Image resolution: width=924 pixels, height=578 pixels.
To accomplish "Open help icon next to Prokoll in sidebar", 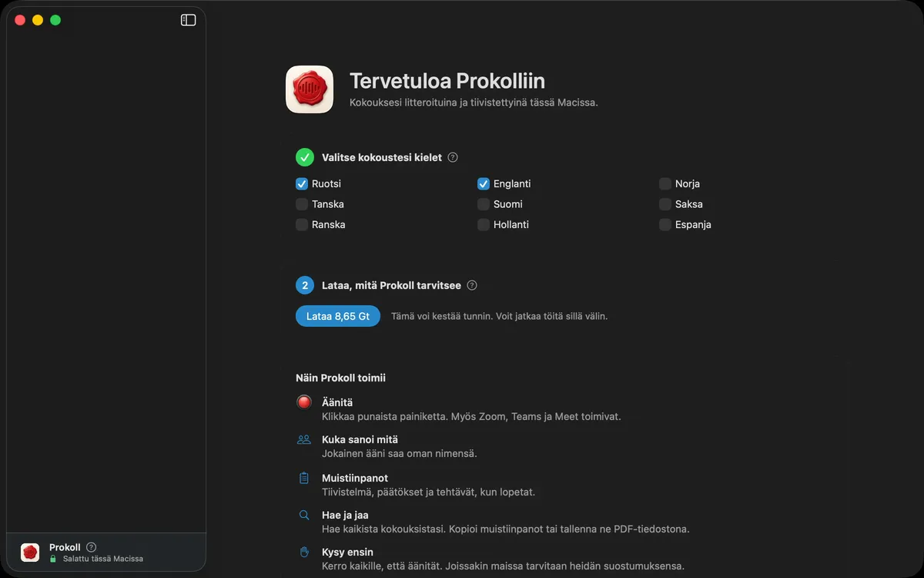I will coord(91,547).
